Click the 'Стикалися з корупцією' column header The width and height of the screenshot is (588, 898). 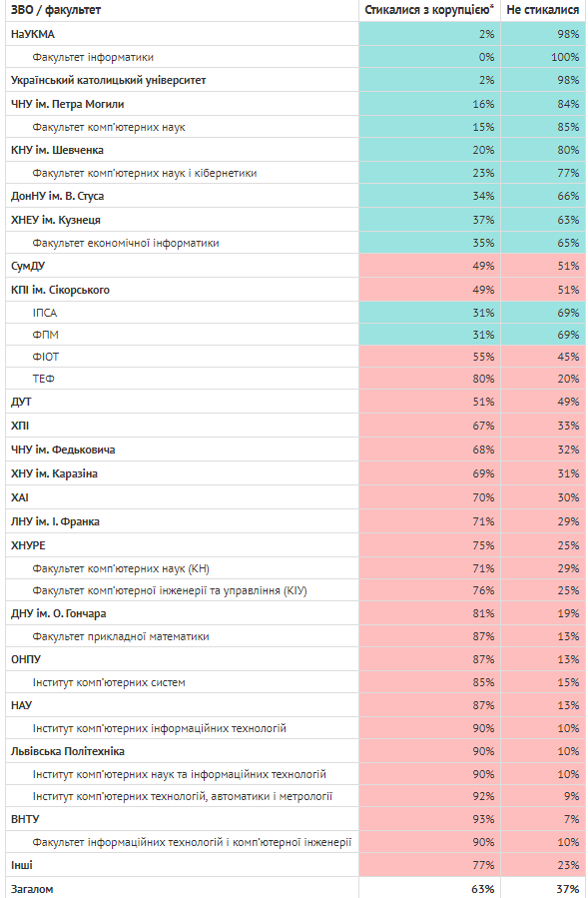point(429,10)
